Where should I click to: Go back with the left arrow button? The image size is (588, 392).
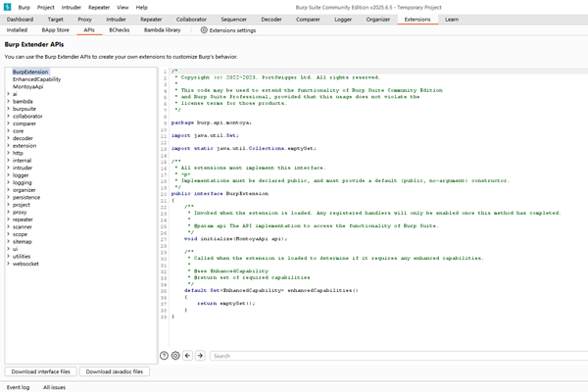click(x=188, y=356)
